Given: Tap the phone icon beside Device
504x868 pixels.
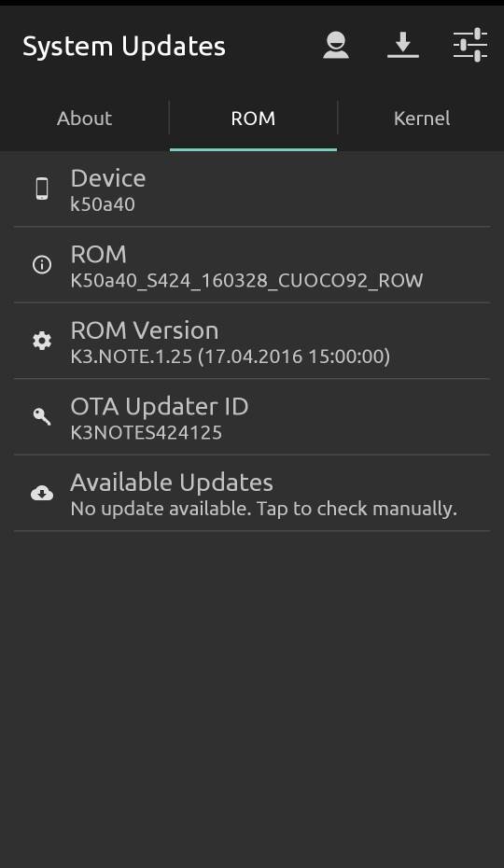Looking at the screenshot, I should [42, 189].
